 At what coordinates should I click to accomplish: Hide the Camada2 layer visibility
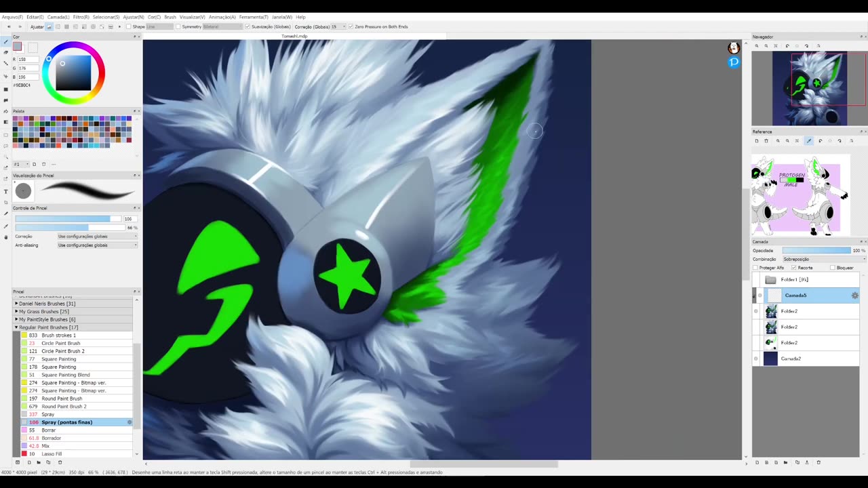756,359
